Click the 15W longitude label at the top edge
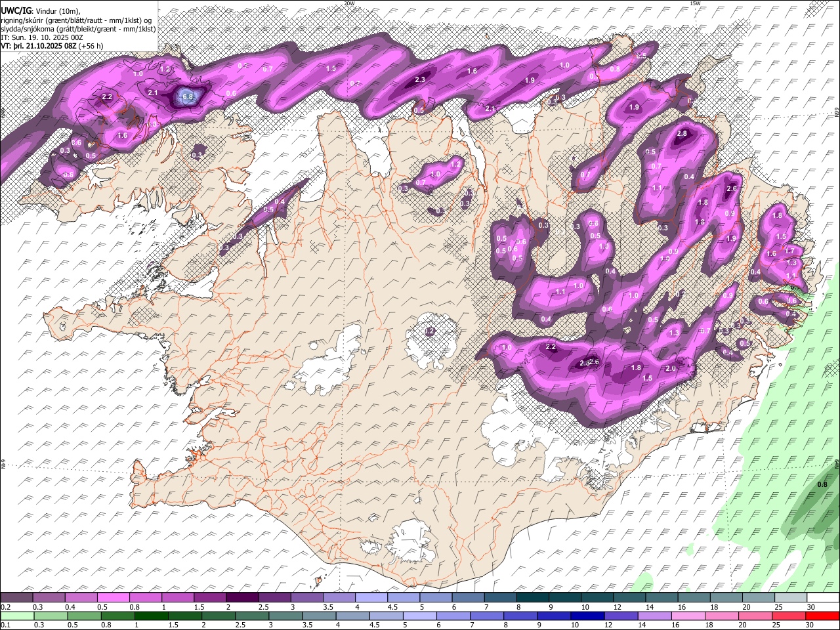The width and height of the screenshot is (840, 630). pos(694,3)
